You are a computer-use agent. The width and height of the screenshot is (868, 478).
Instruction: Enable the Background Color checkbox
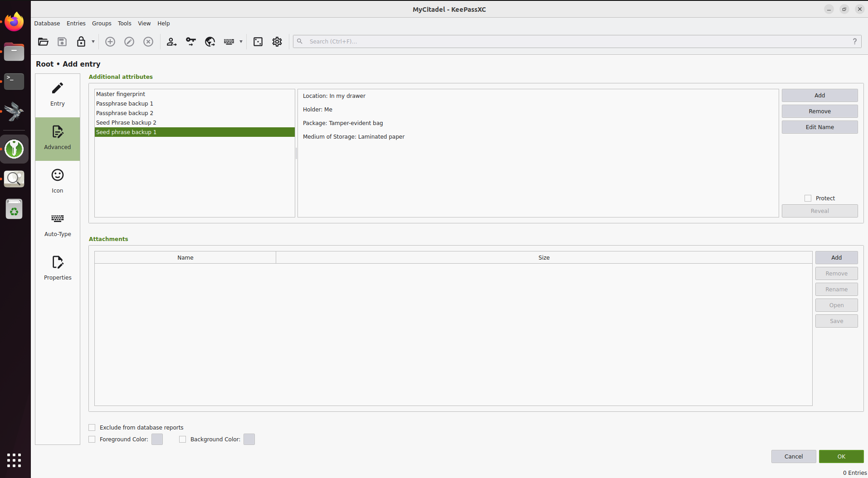pos(183,439)
